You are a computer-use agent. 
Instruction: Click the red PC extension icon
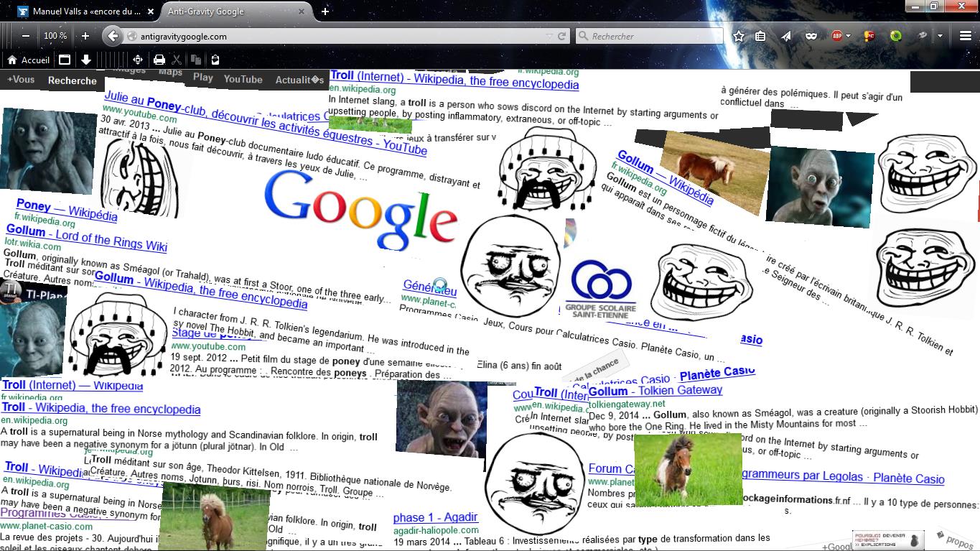click(869, 36)
